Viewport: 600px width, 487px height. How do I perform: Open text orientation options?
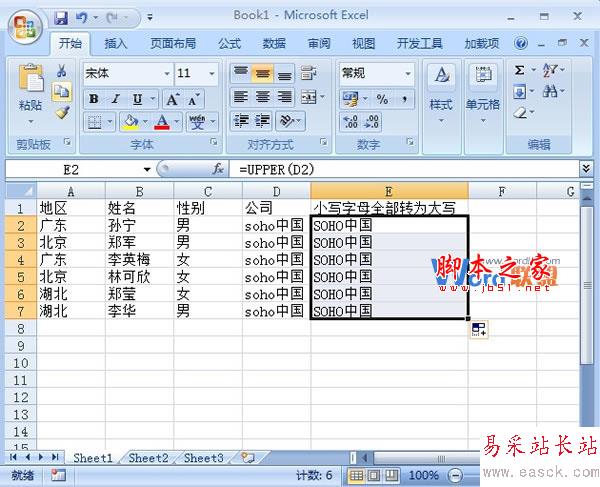click(x=290, y=121)
